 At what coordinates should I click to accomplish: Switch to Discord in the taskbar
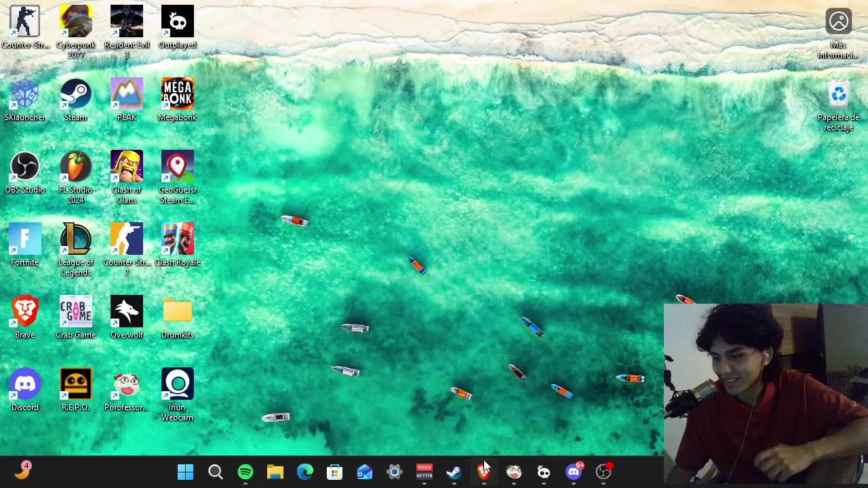click(574, 472)
